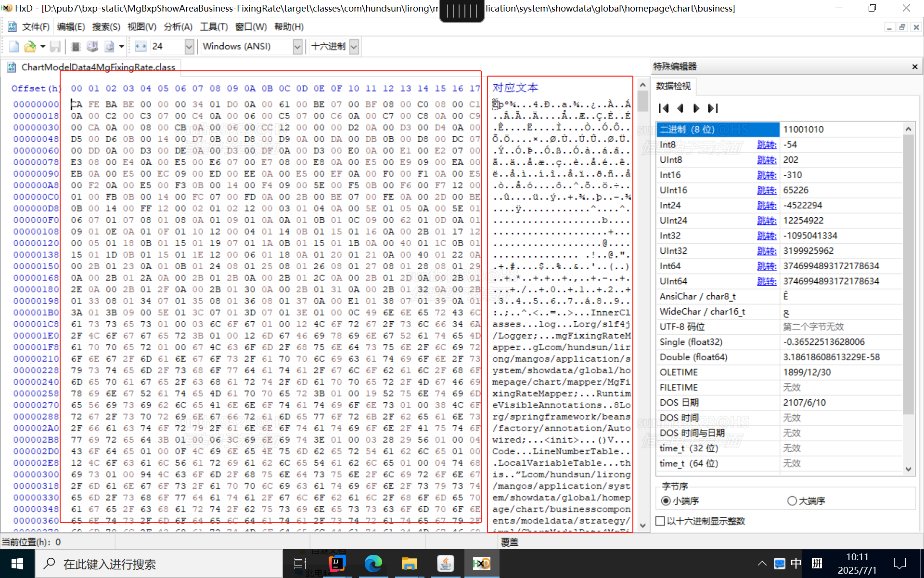This screenshot has width=924, height=578.
Task: Open Windows (ANSI) encoding dropdown
Action: click(x=297, y=47)
